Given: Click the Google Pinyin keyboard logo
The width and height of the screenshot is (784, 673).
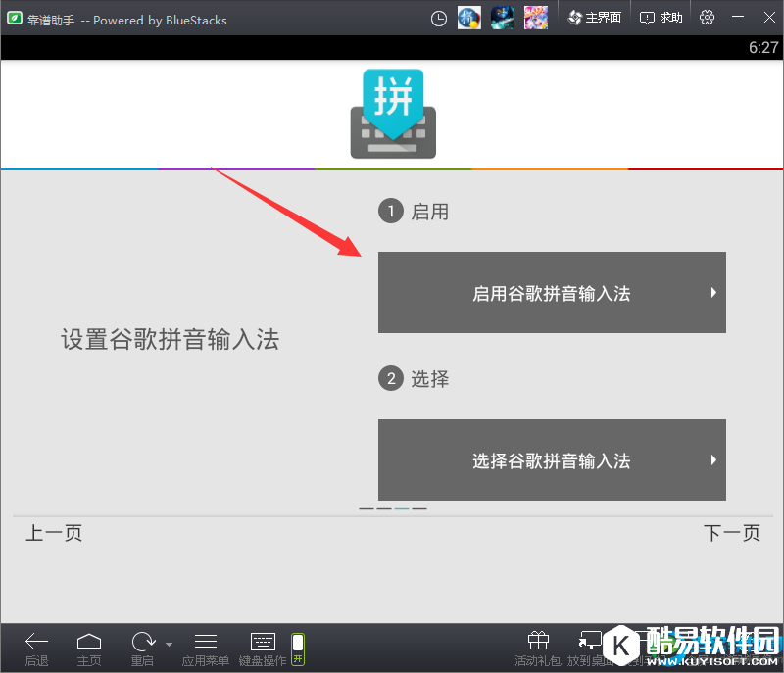Looking at the screenshot, I should 392,115.
